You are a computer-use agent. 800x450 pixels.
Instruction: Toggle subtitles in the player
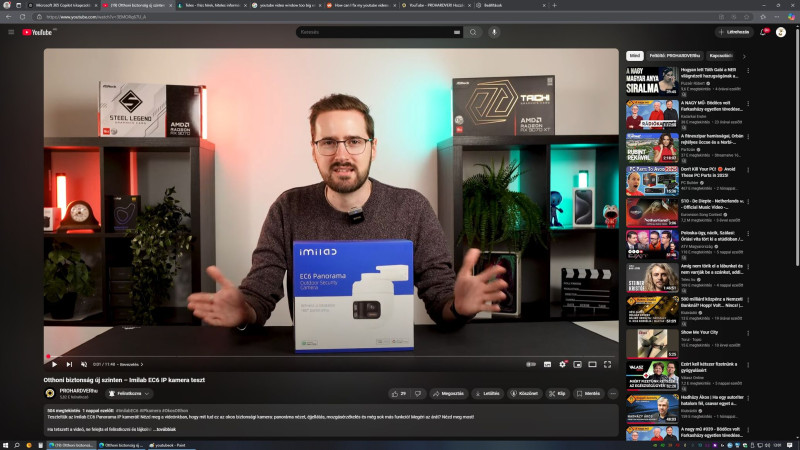[547, 364]
